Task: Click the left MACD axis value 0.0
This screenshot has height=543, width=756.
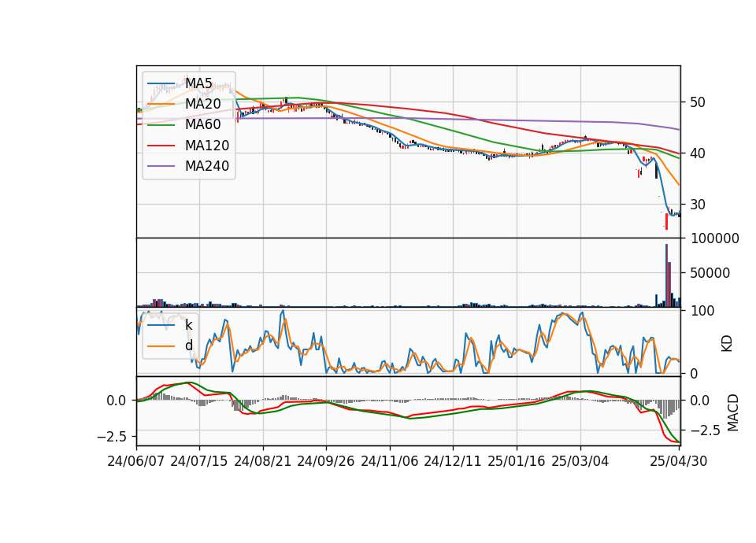Action: click(117, 401)
